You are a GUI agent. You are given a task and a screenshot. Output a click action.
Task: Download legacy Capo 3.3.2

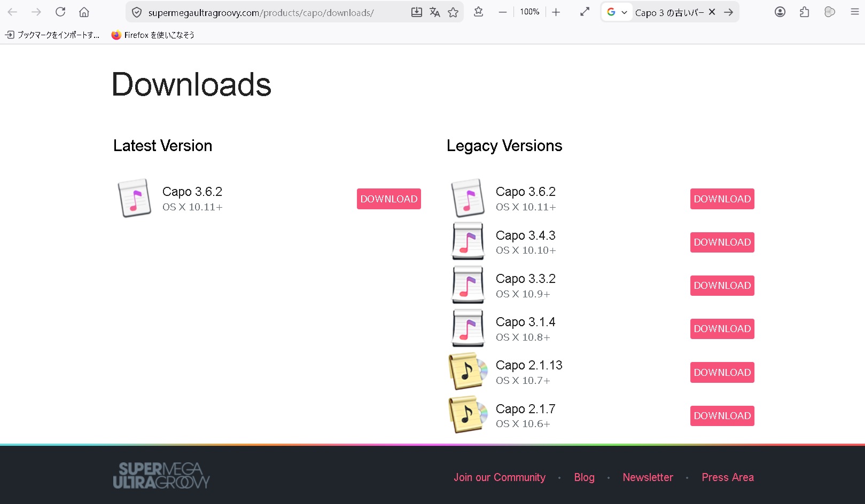coord(722,286)
